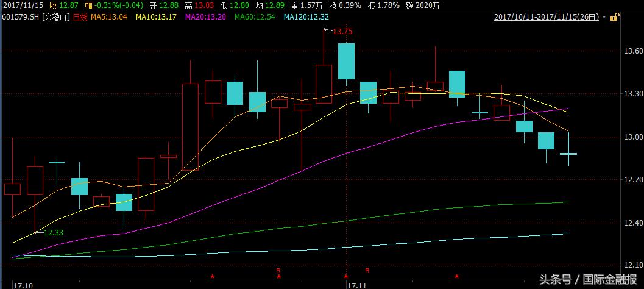Select the 日线 daily period label

click(80, 16)
